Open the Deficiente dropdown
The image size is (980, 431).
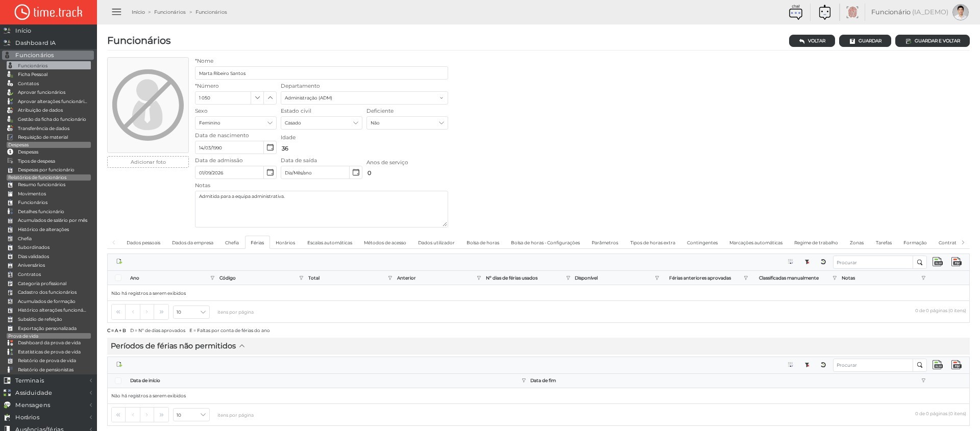point(407,123)
